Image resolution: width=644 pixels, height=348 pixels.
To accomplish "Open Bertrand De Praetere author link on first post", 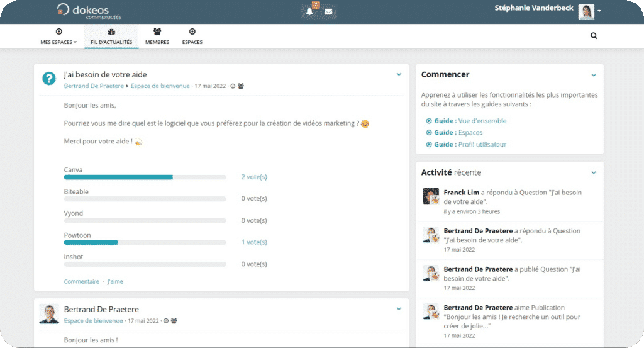I will 94,86.
